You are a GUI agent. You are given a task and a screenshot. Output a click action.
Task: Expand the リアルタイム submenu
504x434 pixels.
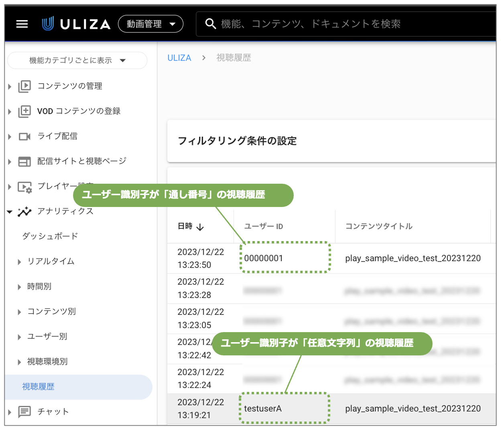coord(19,262)
